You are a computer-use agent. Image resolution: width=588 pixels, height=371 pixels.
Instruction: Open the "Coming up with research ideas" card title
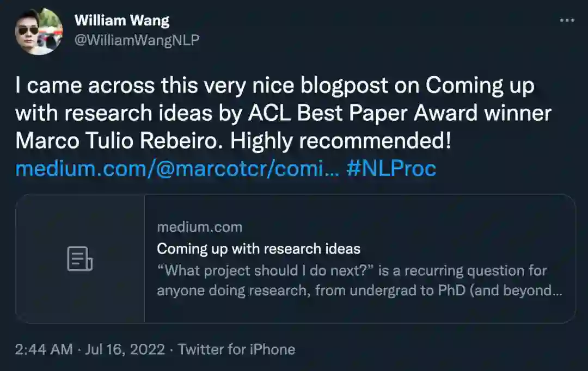tap(259, 249)
